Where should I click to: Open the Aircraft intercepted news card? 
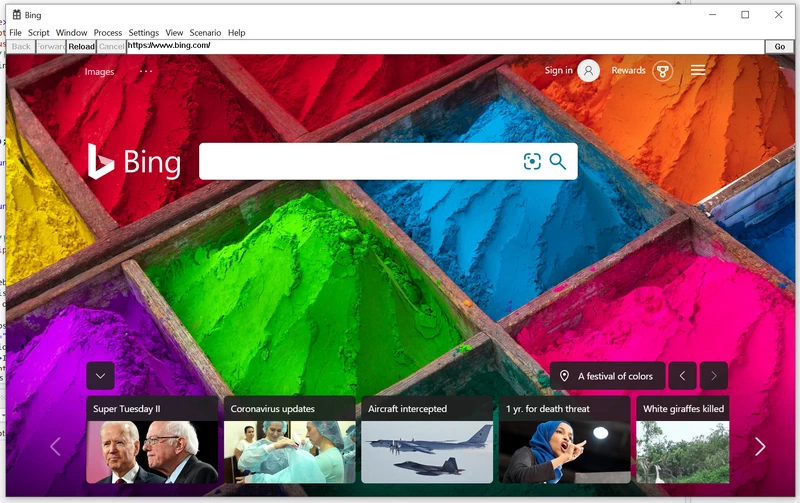coord(427,439)
